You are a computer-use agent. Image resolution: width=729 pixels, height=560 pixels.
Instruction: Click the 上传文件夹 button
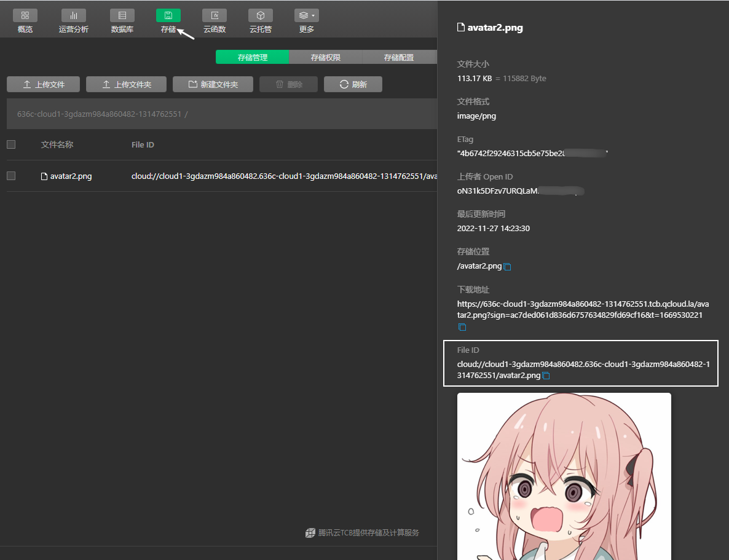coord(126,84)
